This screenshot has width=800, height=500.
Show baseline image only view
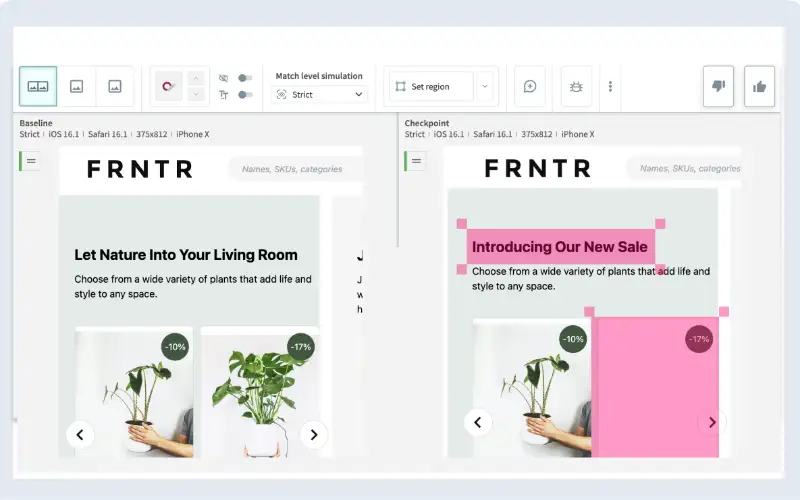[77, 86]
